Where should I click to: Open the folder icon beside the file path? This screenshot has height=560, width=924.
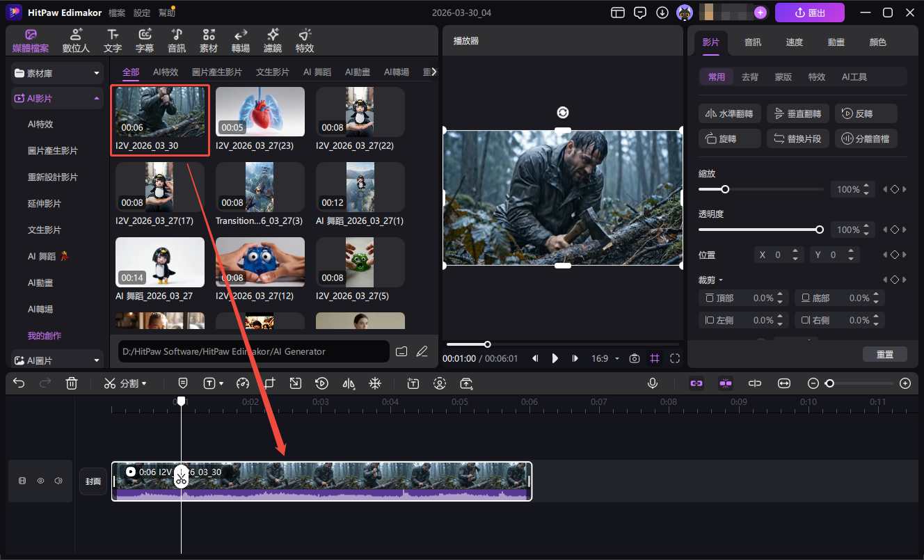pyautogui.click(x=401, y=351)
